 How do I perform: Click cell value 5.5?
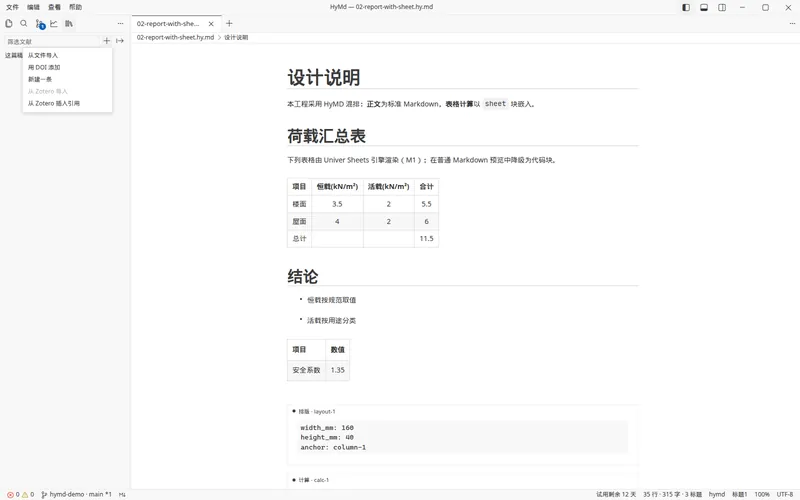(x=427, y=204)
